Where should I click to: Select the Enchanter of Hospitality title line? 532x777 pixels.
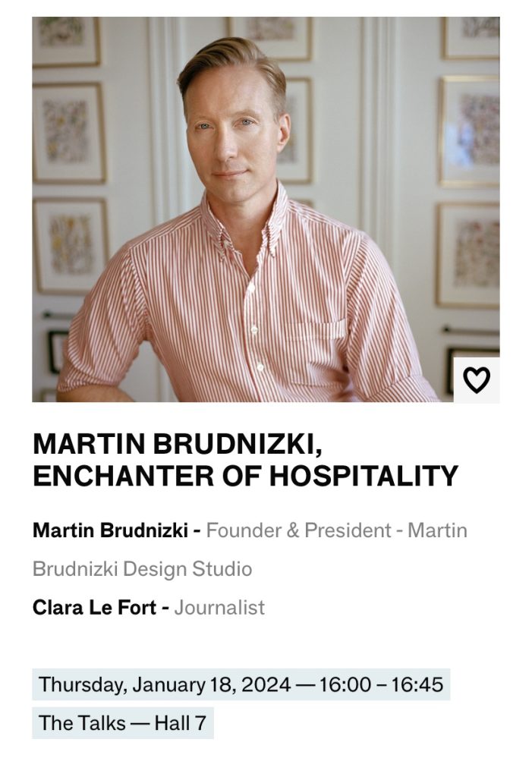tap(245, 476)
